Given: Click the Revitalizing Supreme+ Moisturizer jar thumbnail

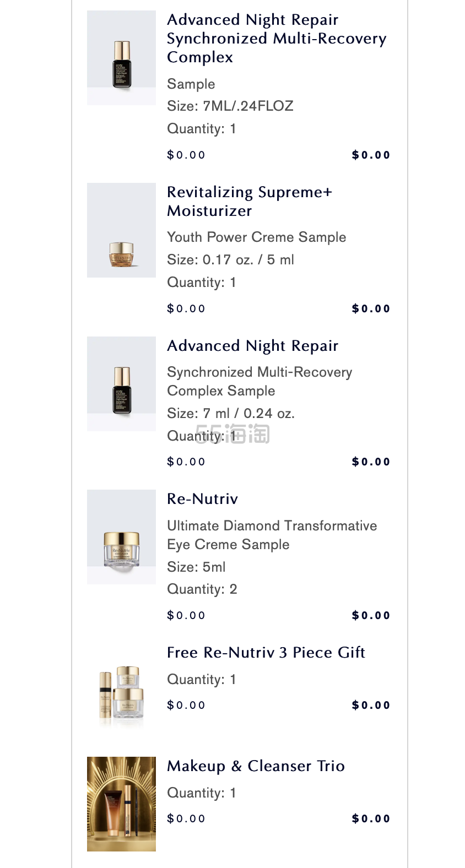Looking at the screenshot, I should click(x=121, y=230).
